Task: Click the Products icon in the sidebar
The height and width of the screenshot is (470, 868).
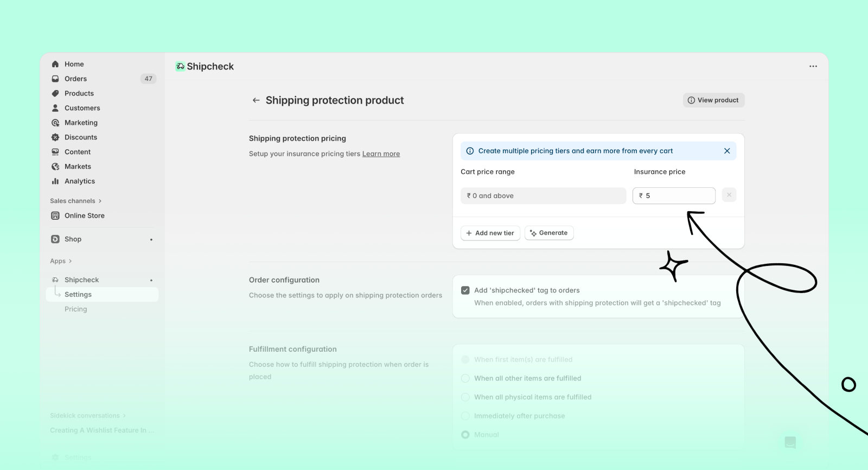Action: pyautogui.click(x=56, y=93)
